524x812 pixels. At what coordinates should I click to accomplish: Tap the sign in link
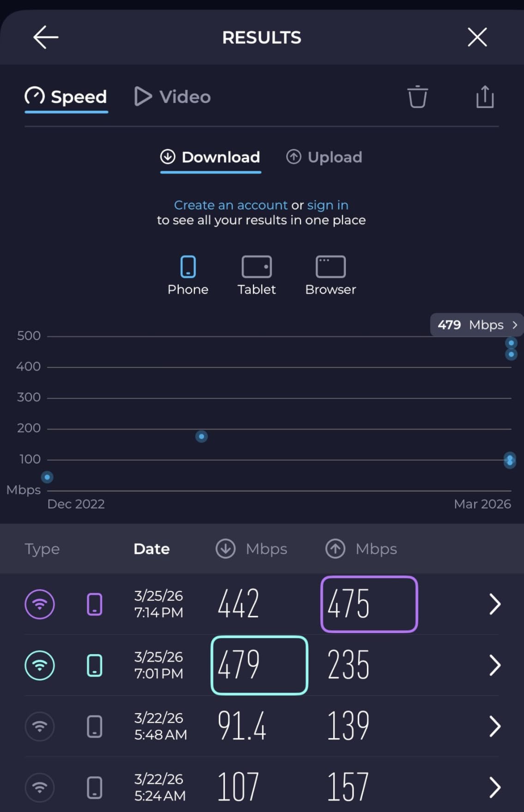pyautogui.click(x=328, y=205)
